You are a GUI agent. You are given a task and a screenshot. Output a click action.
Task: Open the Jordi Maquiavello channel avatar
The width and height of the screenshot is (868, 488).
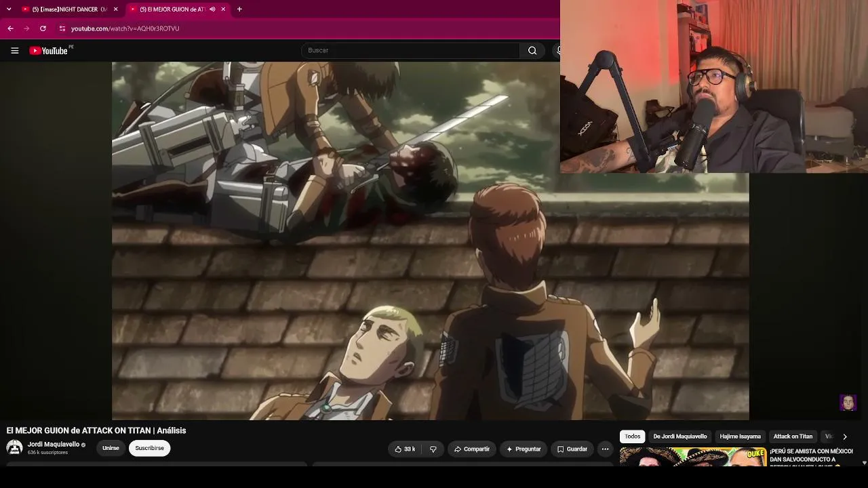[x=14, y=447]
